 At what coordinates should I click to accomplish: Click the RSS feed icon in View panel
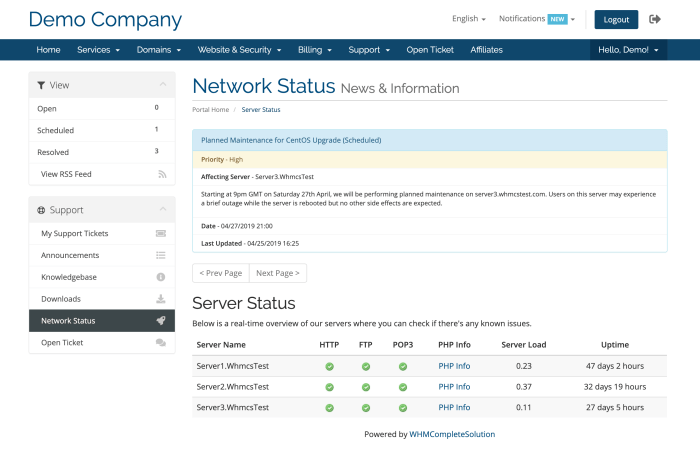(x=162, y=174)
